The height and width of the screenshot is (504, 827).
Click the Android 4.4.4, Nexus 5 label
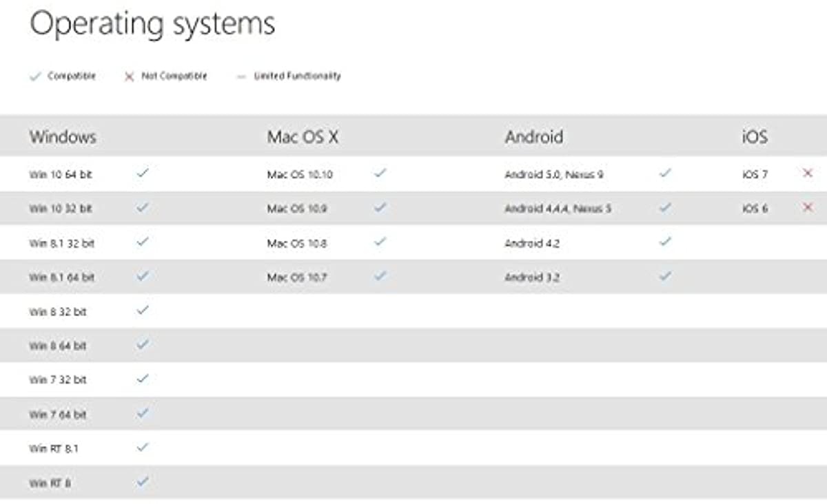coord(558,209)
